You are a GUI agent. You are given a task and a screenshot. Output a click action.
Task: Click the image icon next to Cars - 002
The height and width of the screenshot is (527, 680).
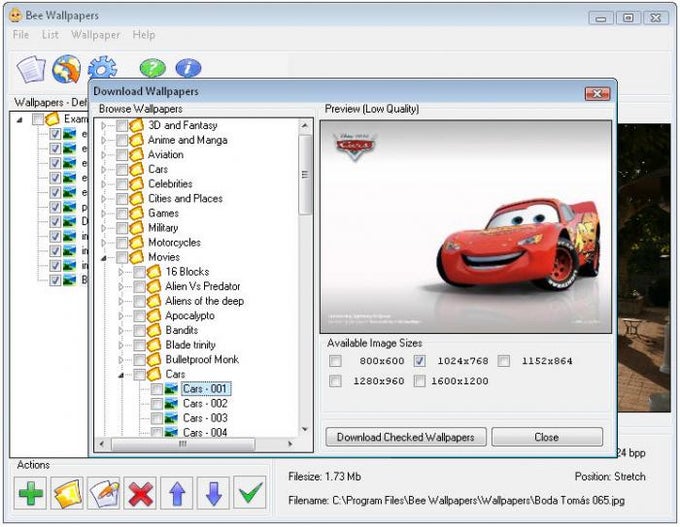(x=171, y=404)
